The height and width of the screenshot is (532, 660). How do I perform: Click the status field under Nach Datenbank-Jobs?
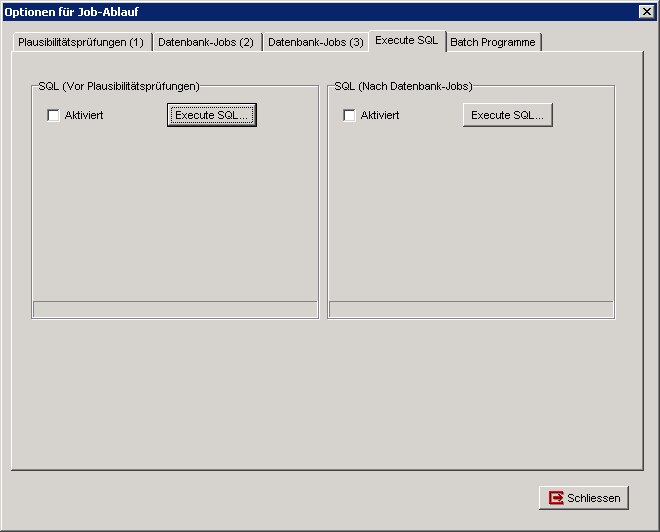471,309
